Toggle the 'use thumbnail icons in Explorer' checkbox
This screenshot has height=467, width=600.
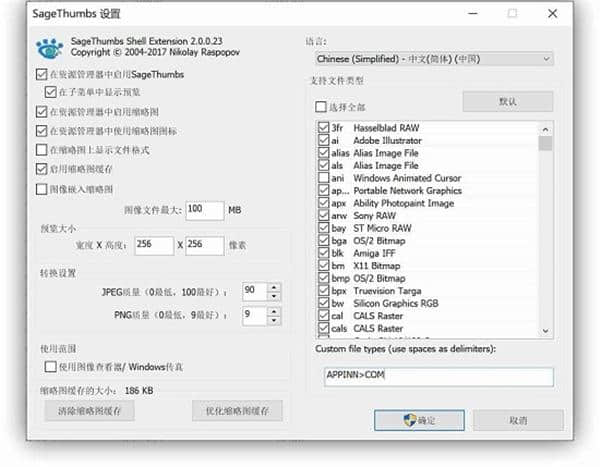pos(41,131)
